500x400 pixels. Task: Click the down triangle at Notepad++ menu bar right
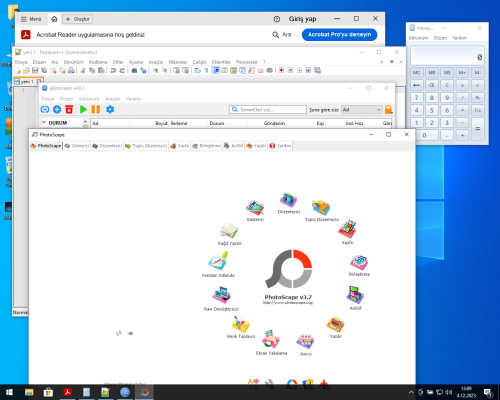coord(392,62)
